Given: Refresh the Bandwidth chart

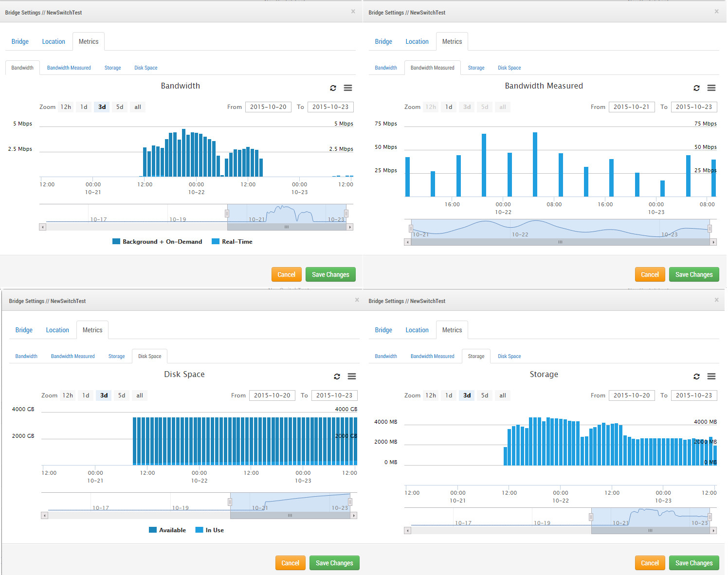Looking at the screenshot, I should pyautogui.click(x=333, y=88).
